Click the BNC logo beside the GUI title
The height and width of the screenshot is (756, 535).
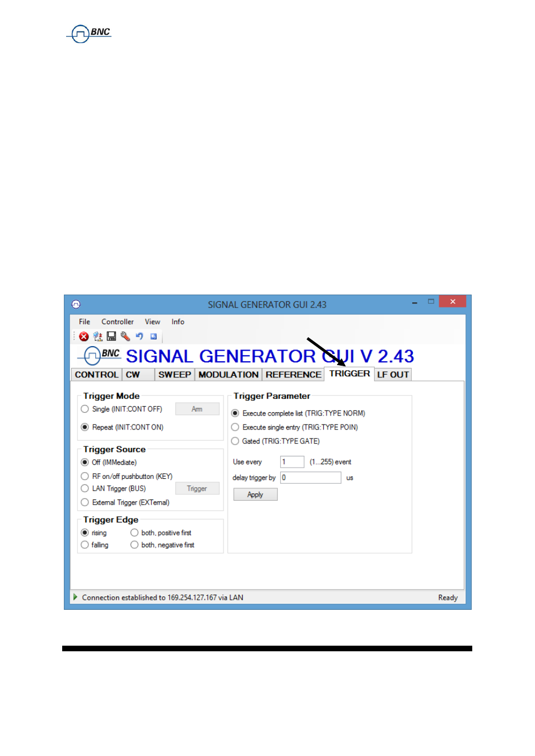(99, 356)
